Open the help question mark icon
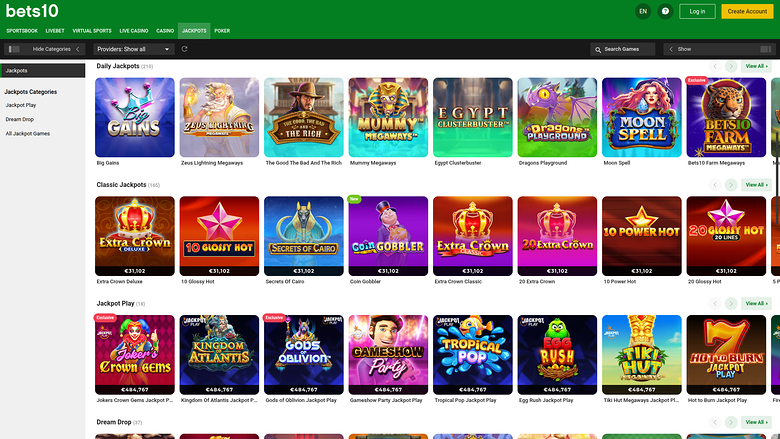The height and width of the screenshot is (439, 780). pyautogui.click(x=665, y=11)
